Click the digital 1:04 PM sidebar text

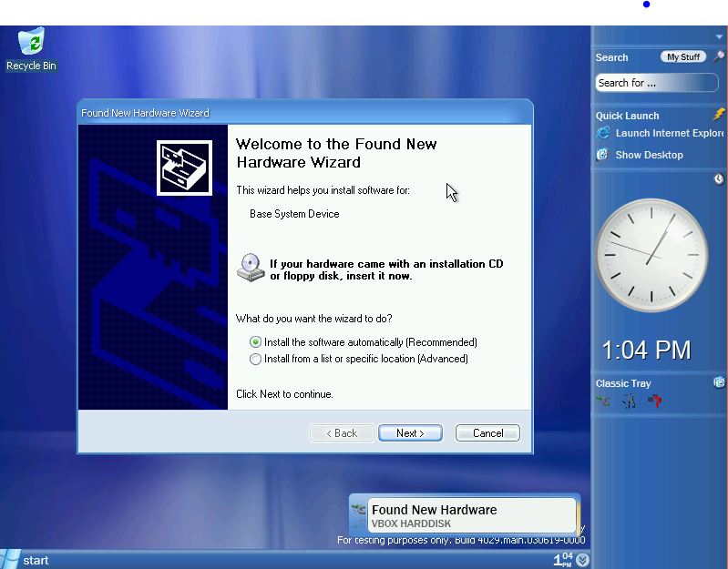[x=646, y=351]
